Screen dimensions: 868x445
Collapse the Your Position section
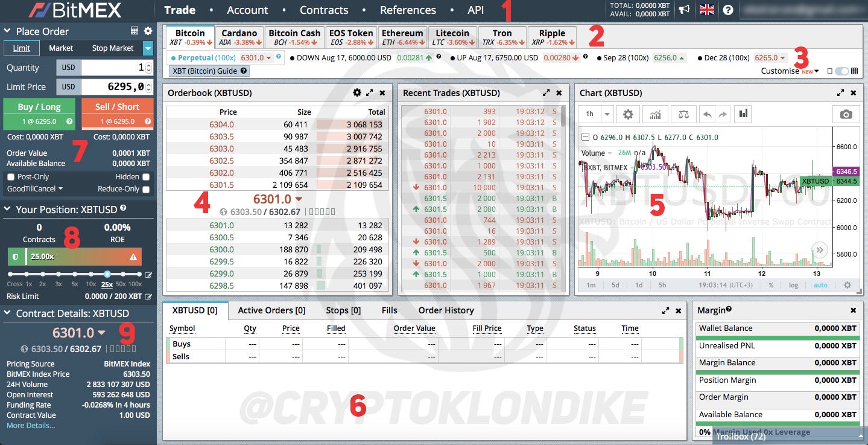[x=8, y=210]
